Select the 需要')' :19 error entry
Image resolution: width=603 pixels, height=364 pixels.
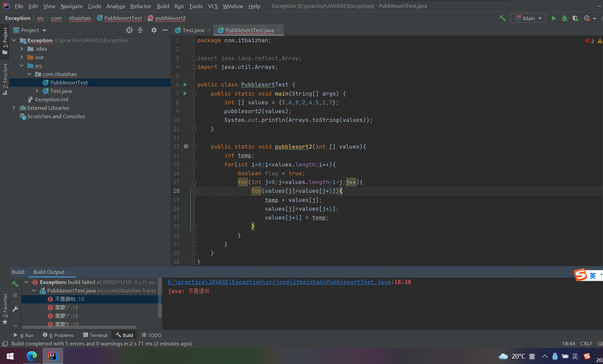click(63, 324)
